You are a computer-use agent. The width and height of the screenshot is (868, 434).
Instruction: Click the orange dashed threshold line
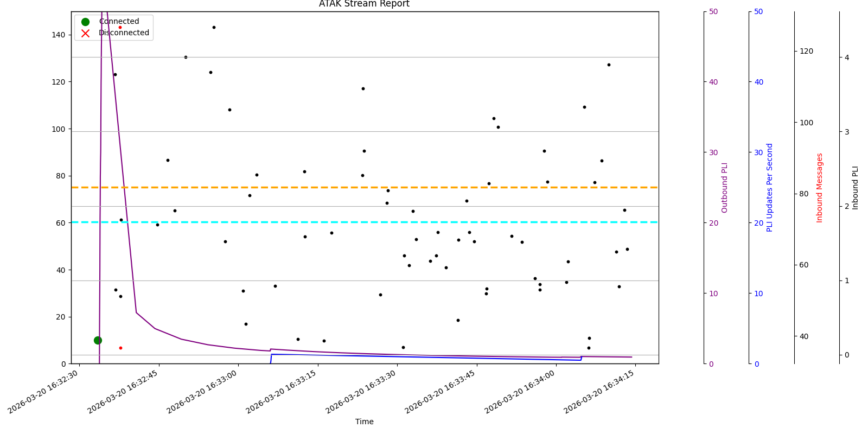380,187
